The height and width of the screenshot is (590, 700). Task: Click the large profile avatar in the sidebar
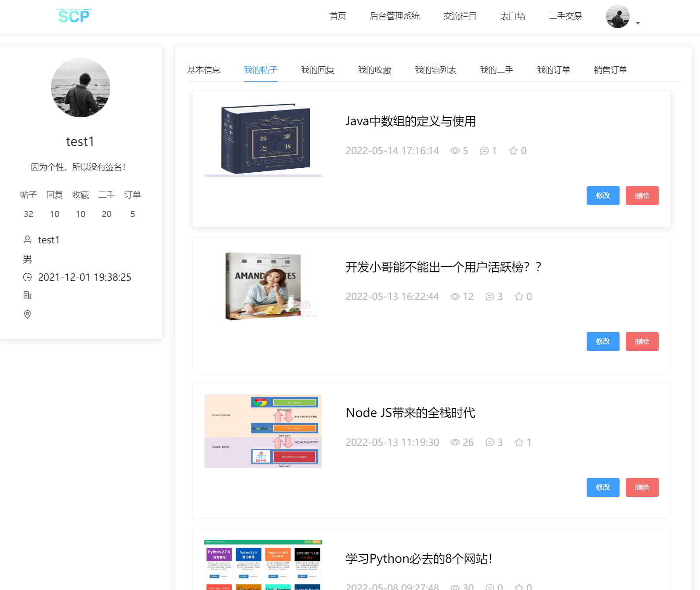tap(80, 87)
